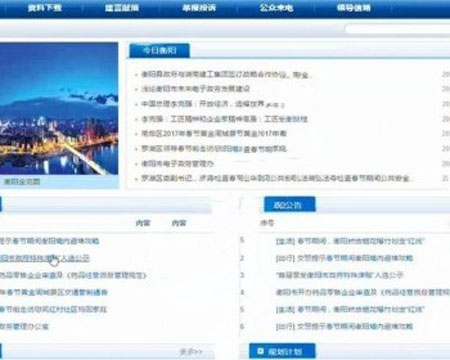The width and height of the screenshot is (450, 360).
Task: Open the 资料下载 navigation menu item
Action: coord(45,8)
